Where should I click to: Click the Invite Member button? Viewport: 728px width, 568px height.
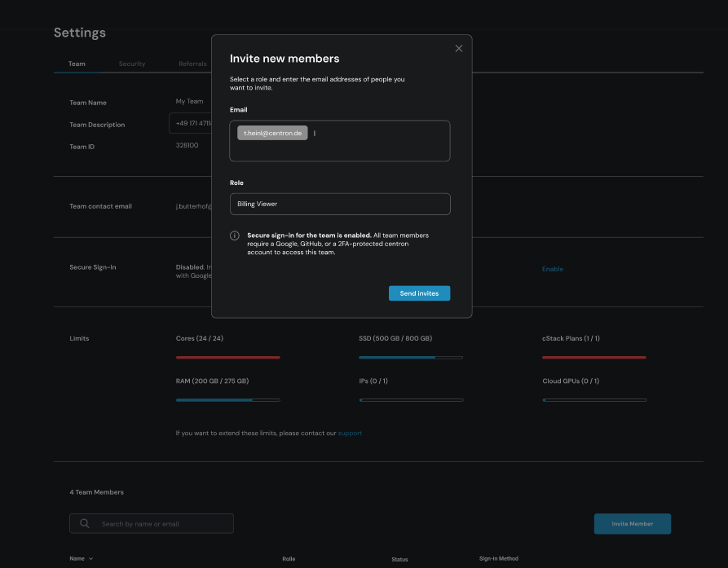click(x=632, y=523)
